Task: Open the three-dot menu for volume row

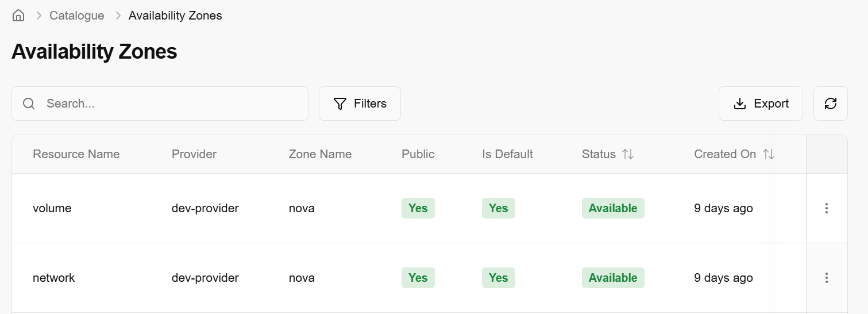Action: 826,208
